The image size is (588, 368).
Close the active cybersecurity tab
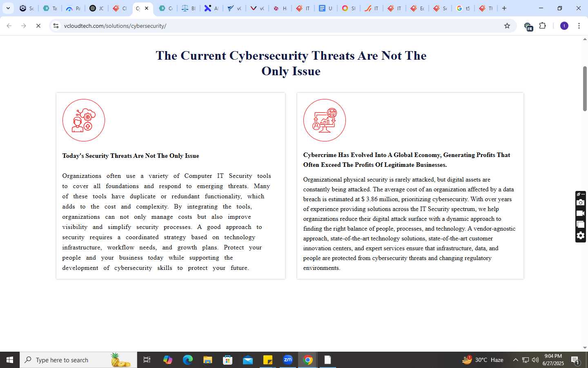pyautogui.click(x=147, y=8)
